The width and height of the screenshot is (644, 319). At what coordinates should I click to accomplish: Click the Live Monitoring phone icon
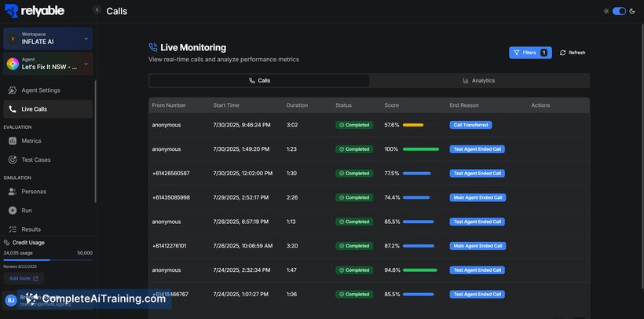[153, 47]
